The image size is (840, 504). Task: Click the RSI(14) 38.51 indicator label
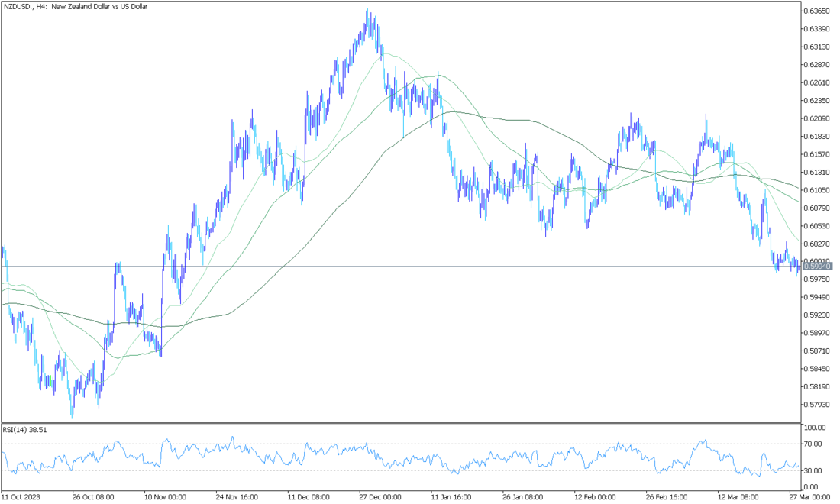pyautogui.click(x=25, y=430)
